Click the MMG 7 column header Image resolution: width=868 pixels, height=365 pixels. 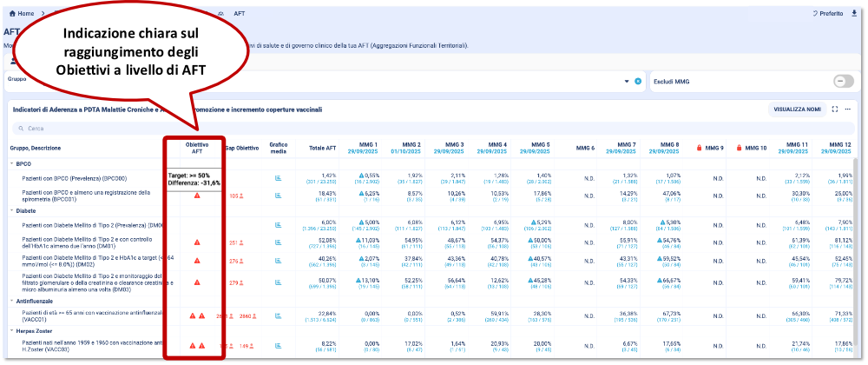[627, 148]
